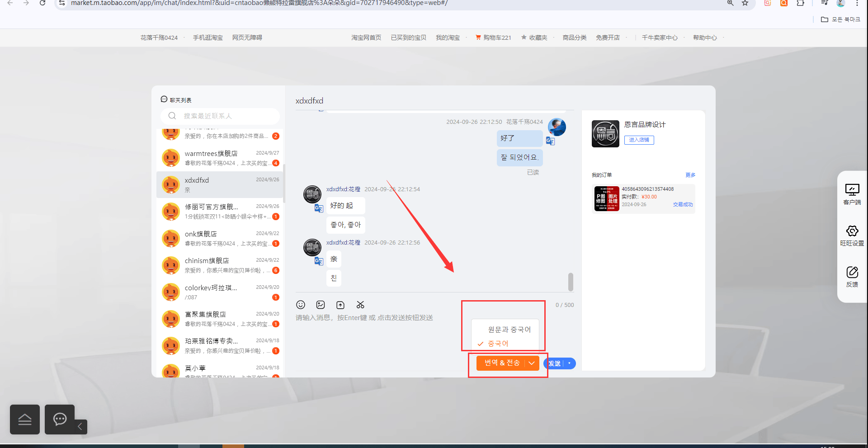This screenshot has height=448, width=868.
Task: Open 商品分类 category menu
Action: [575, 38]
